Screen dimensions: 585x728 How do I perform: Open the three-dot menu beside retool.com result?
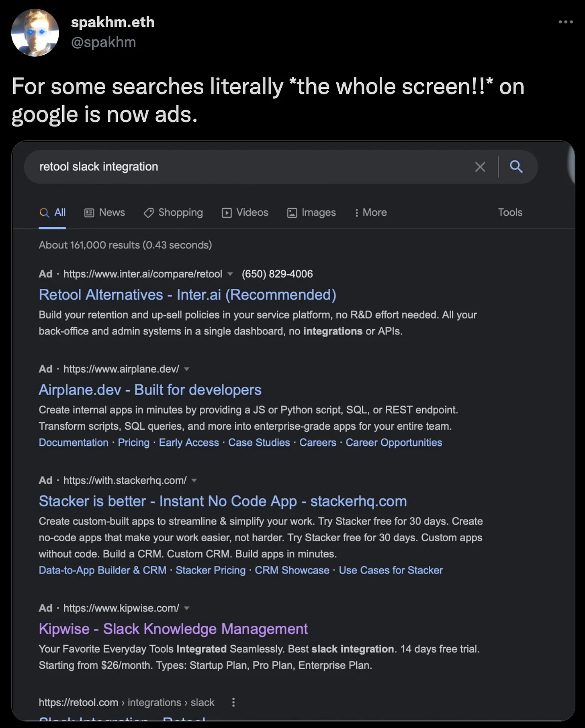pyautogui.click(x=233, y=702)
